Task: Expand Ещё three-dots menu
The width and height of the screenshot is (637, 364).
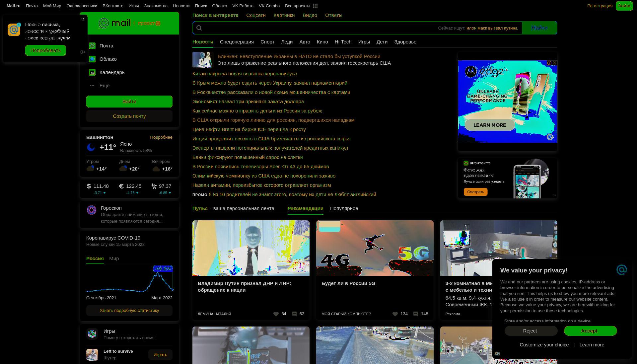Action: click(x=92, y=86)
